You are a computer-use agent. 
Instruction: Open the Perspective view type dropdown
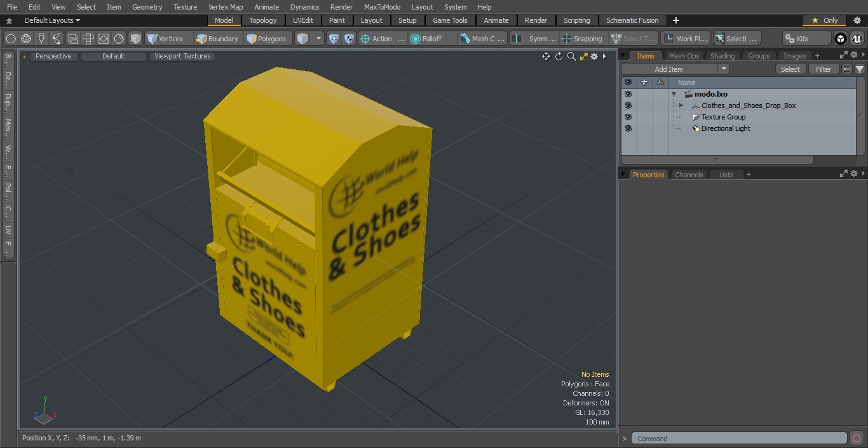[53, 57]
